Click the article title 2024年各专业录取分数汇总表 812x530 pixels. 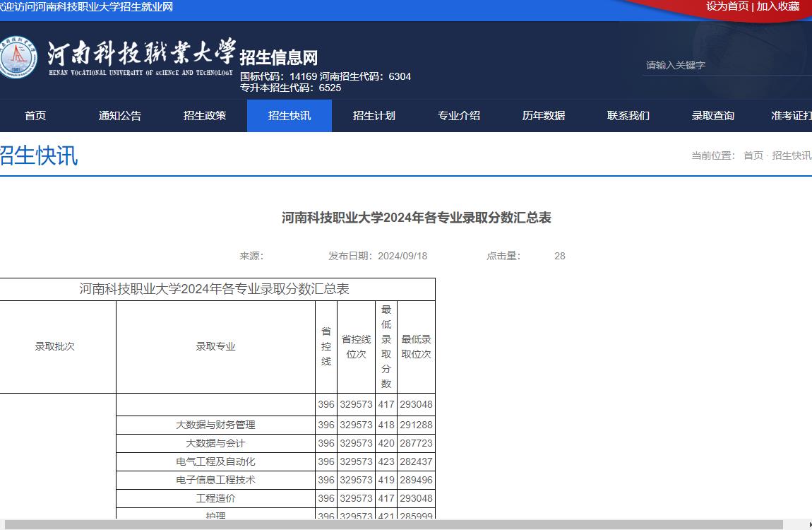[417, 218]
